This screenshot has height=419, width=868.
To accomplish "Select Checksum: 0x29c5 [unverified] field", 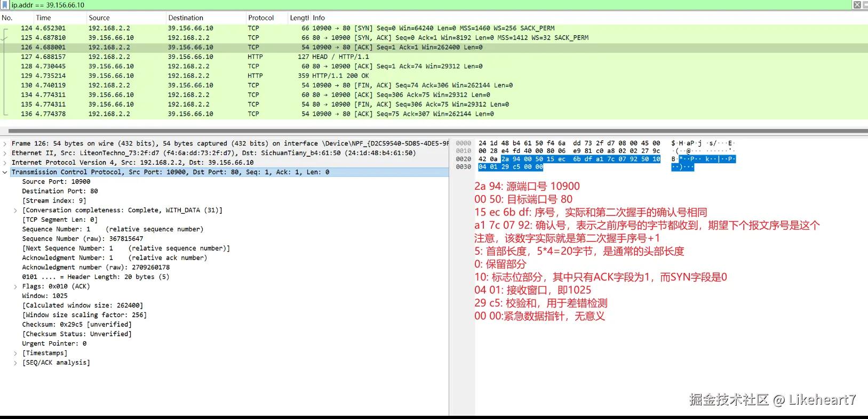I will (x=77, y=325).
